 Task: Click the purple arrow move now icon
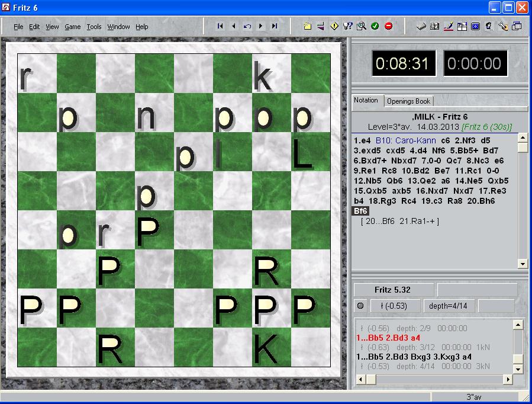click(321, 26)
